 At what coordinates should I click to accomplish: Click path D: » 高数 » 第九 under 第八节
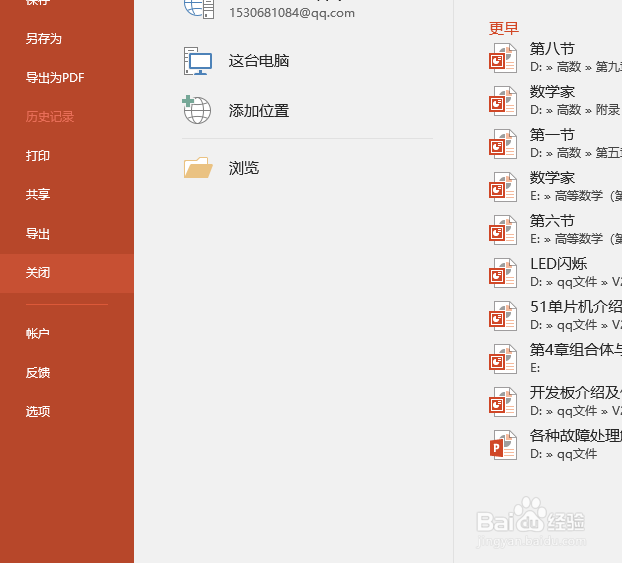576,67
